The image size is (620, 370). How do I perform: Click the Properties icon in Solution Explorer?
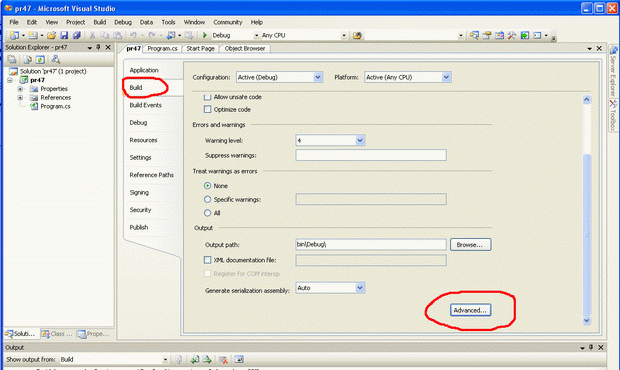tap(12, 60)
